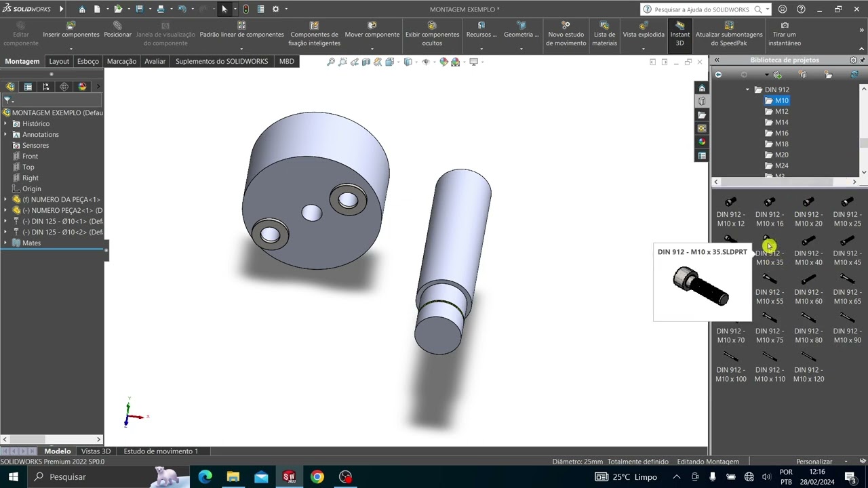Open the DisplayManager color ball tab
Screen dimensions: 868x488
83,87
